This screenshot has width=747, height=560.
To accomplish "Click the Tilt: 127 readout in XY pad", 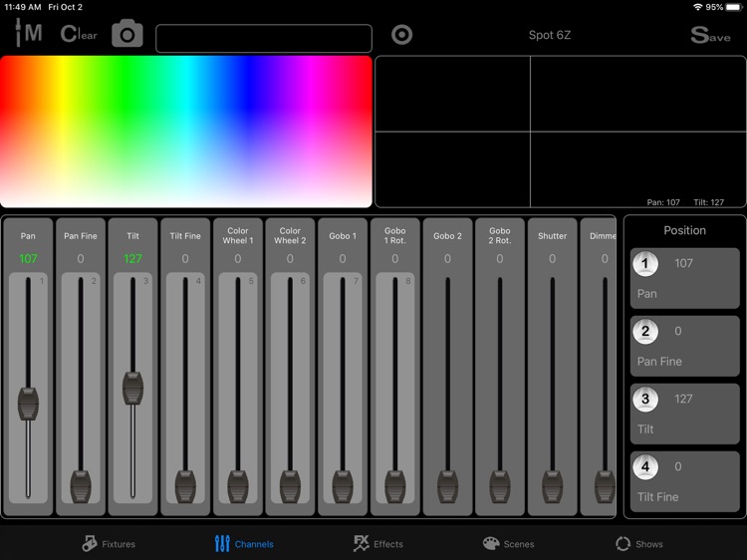I will [708, 202].
